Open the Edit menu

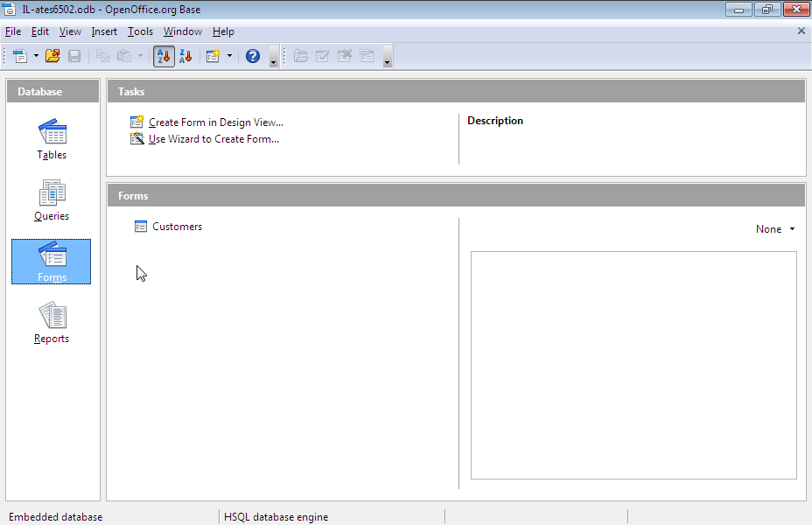coord(40,31)
